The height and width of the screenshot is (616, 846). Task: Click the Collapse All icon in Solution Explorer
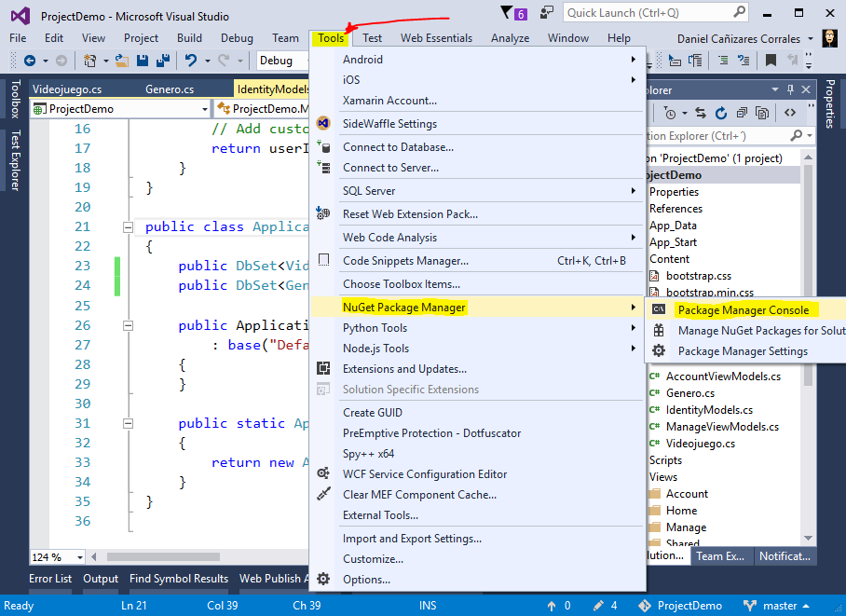[742, 113]
